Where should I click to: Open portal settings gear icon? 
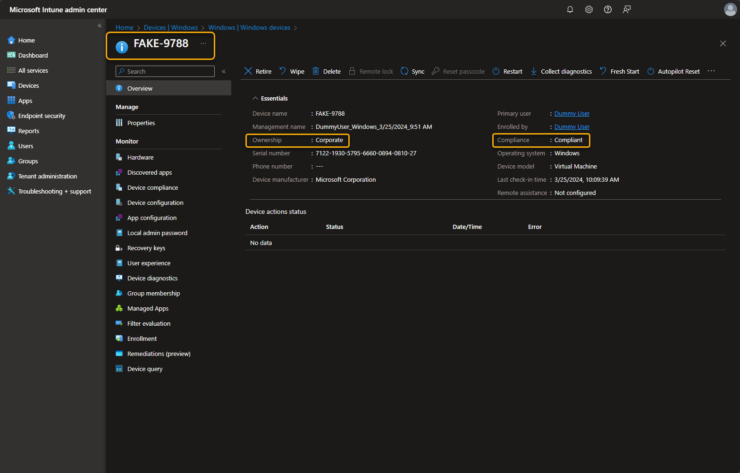coord(589,9)
